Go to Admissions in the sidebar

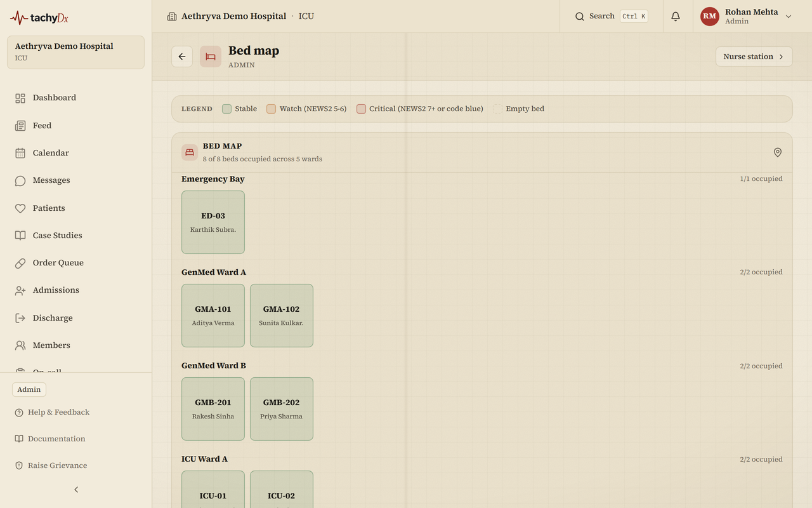75,290
